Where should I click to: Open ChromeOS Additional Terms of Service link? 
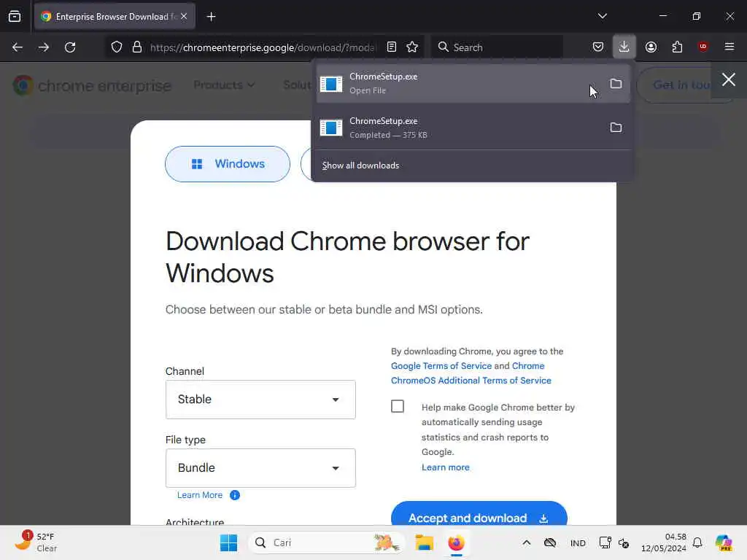[x=471, y=381]
